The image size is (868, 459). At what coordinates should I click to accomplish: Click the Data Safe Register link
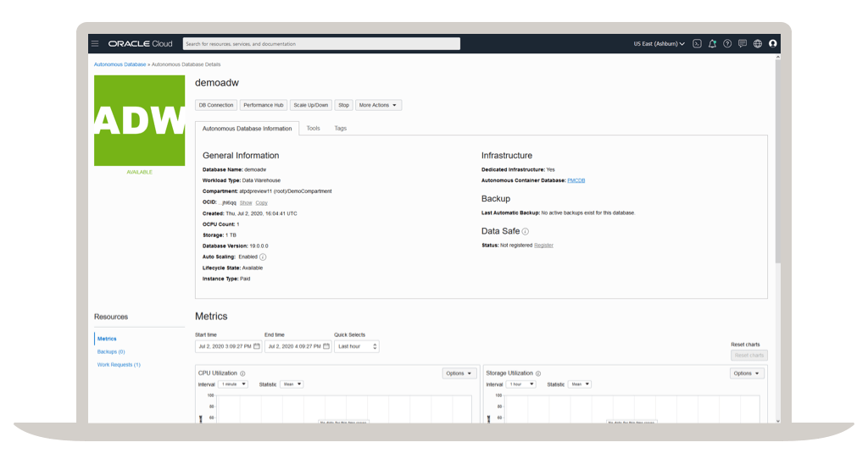pyautogui.click(x=543, y=246)
